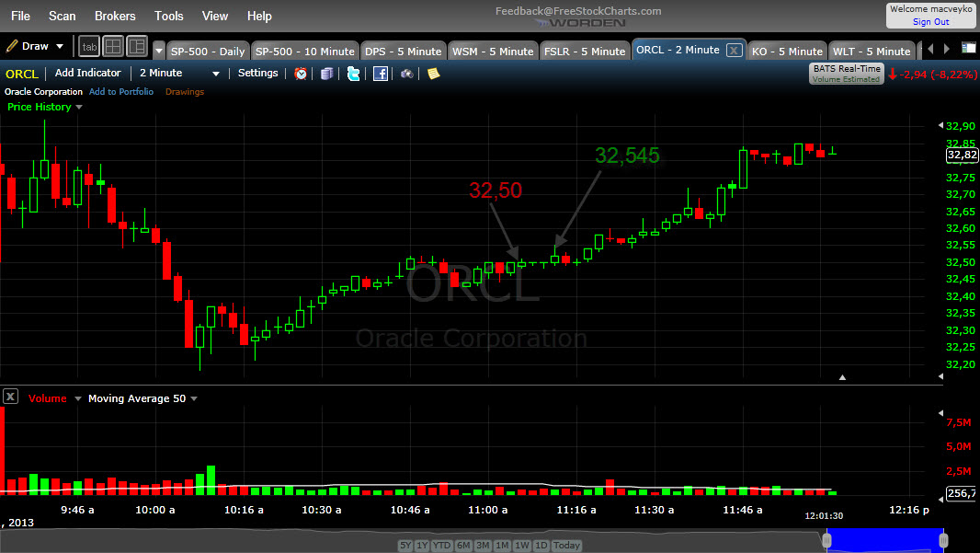Click Add to Portfolio link

pos(121,91)
